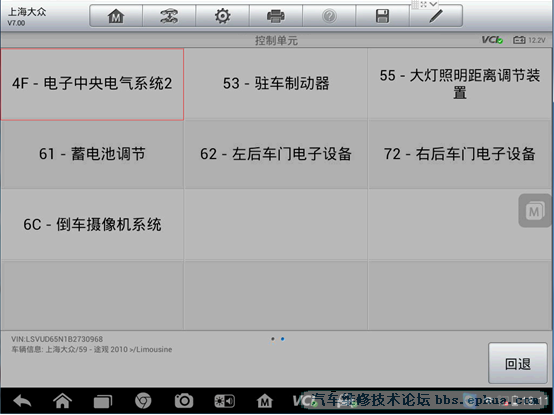Open the MaxiSys home toolbar icon

(116, 16)
